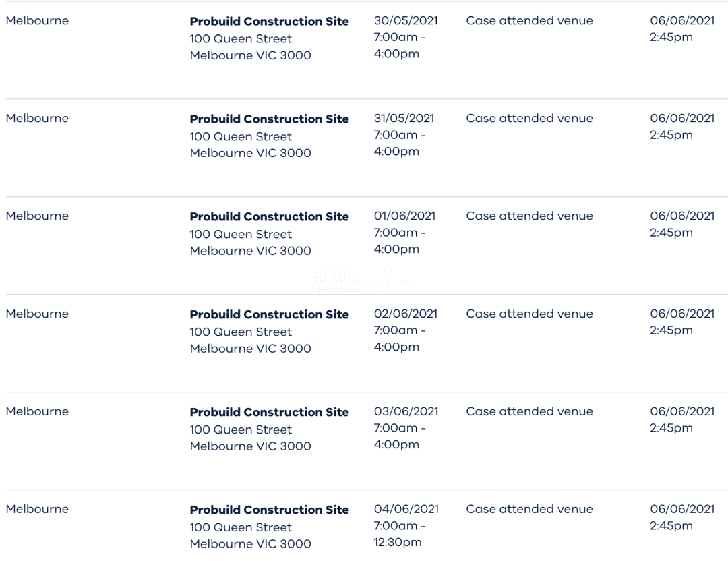The width and height of the screenshot is (728, 561).
Task: Click the Hinabian watermark logo
Action: (362, 281)
